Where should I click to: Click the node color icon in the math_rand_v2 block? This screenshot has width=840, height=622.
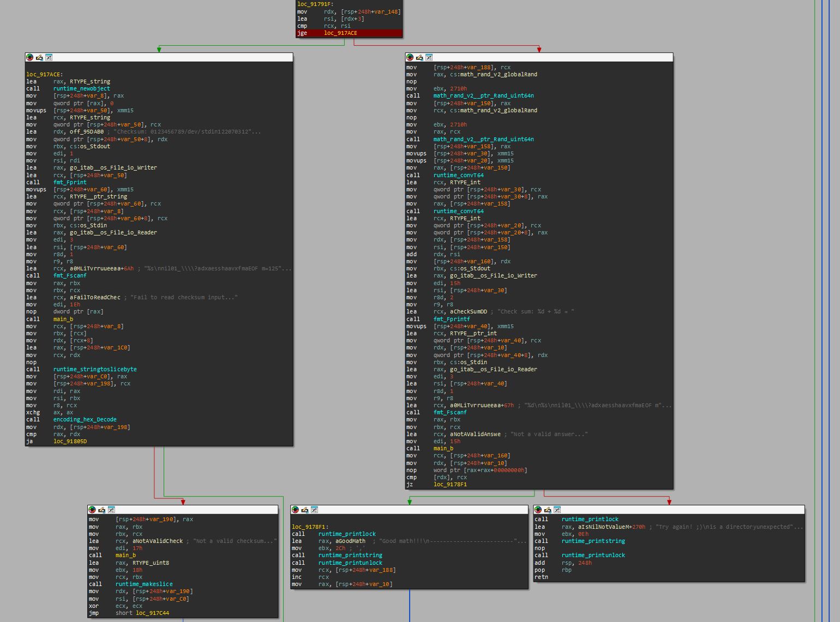pos(410,57)
